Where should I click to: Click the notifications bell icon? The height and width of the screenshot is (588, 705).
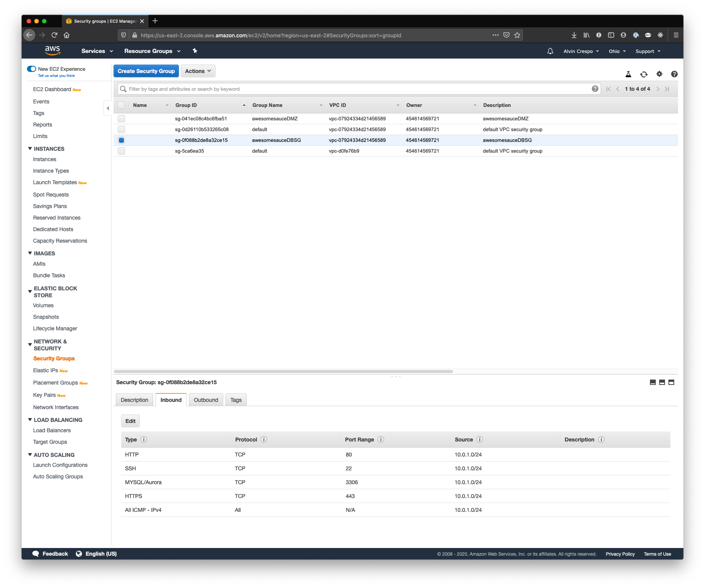[550, 51]
